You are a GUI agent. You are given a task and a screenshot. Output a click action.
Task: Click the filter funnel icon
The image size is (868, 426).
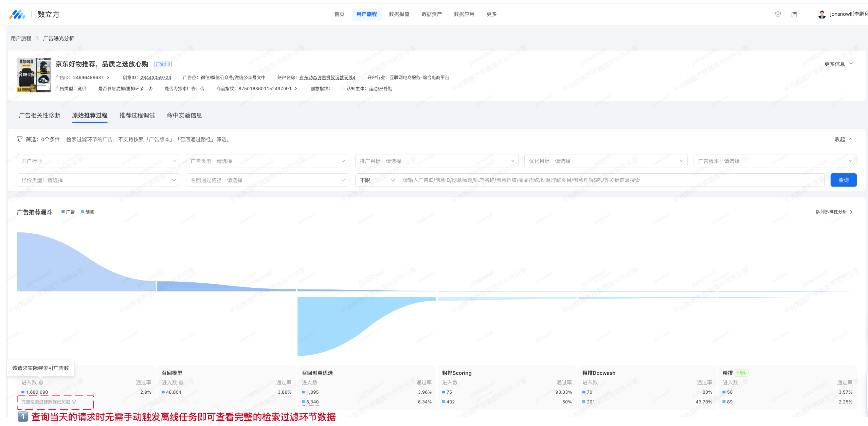[x=20, y=139]
